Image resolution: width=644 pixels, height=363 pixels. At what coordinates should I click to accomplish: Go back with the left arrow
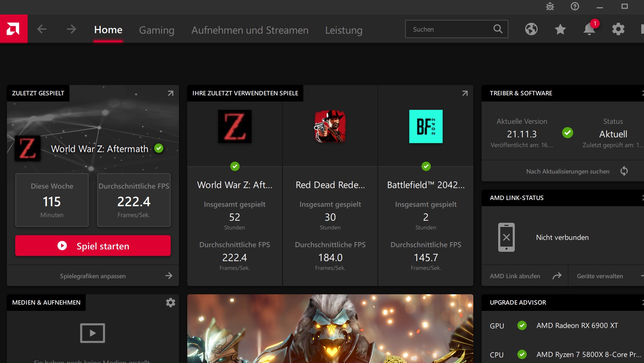pyautogui.click(x=42, y=29)
